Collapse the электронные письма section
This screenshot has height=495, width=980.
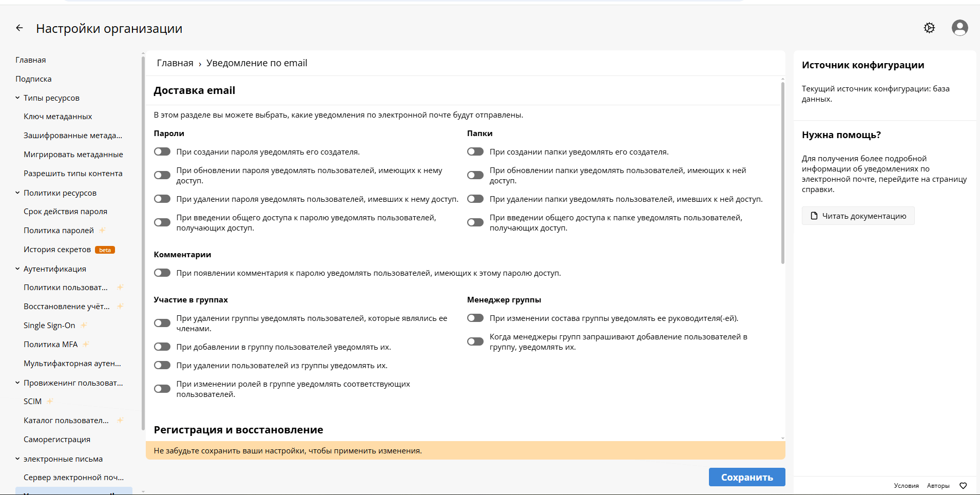coord(17,459)
